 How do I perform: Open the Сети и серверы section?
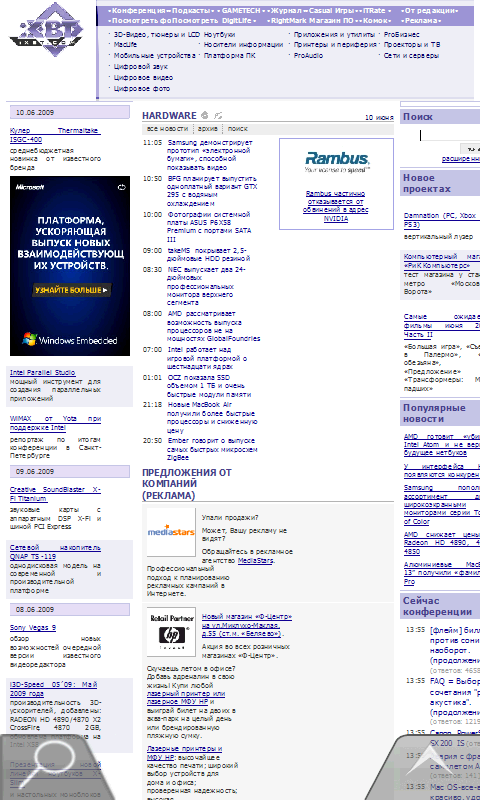[411, 56]
